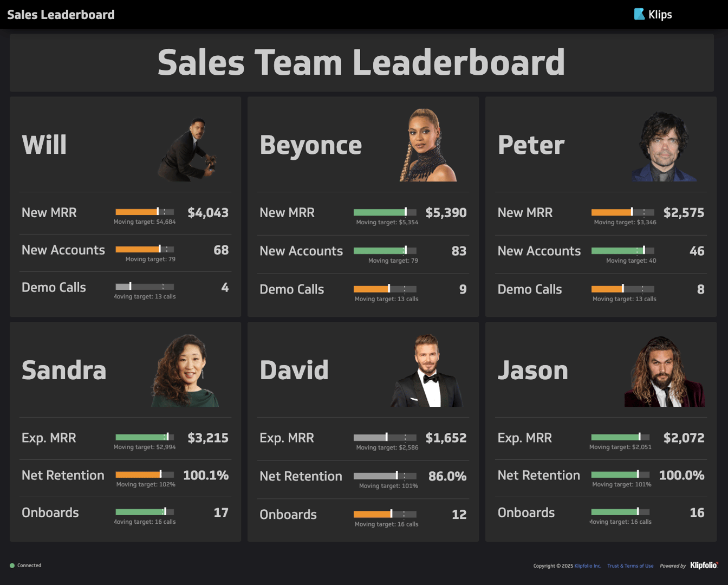The height and width of the screenshot is (585, 728).
Task: Select the Sales Team Leaderboard title
Action: pos(361,63)
